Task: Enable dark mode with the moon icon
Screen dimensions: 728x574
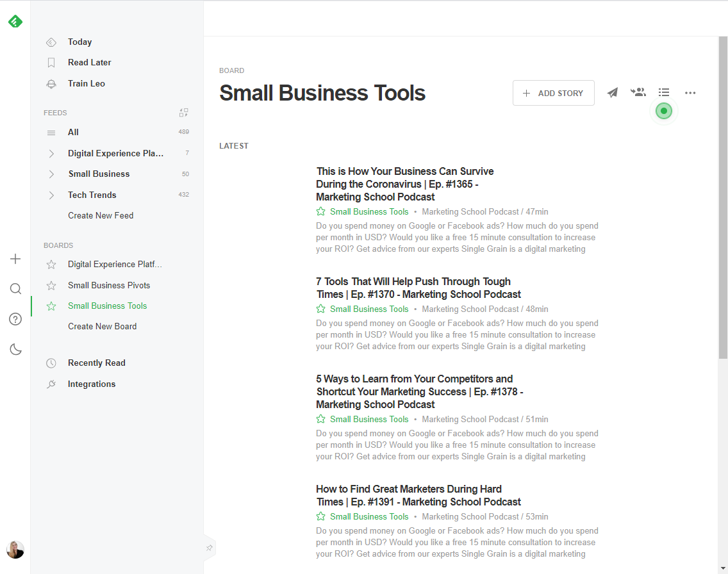Action: (15, 349)
